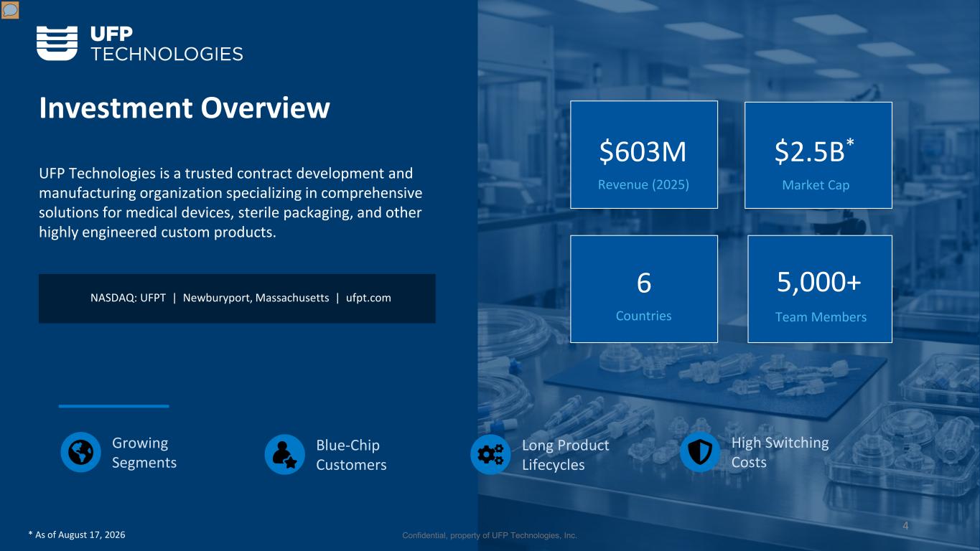Click the slide page number 4
Viewport: 980px width, 551px height.
[905, 526]
